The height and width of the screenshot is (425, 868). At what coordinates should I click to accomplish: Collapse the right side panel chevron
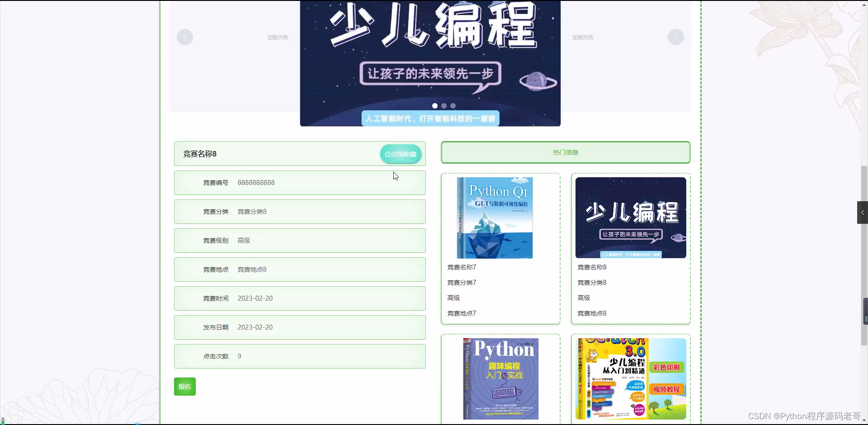coord(863,212)
